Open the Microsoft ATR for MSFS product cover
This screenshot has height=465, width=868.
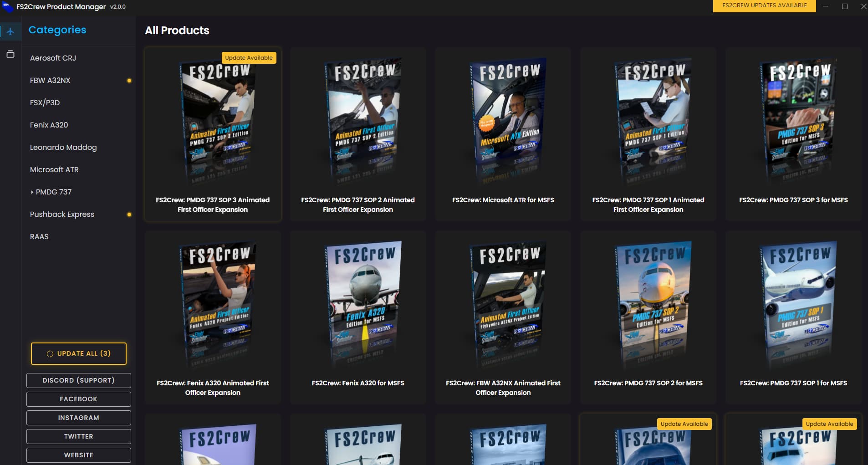tap(509, 121)
